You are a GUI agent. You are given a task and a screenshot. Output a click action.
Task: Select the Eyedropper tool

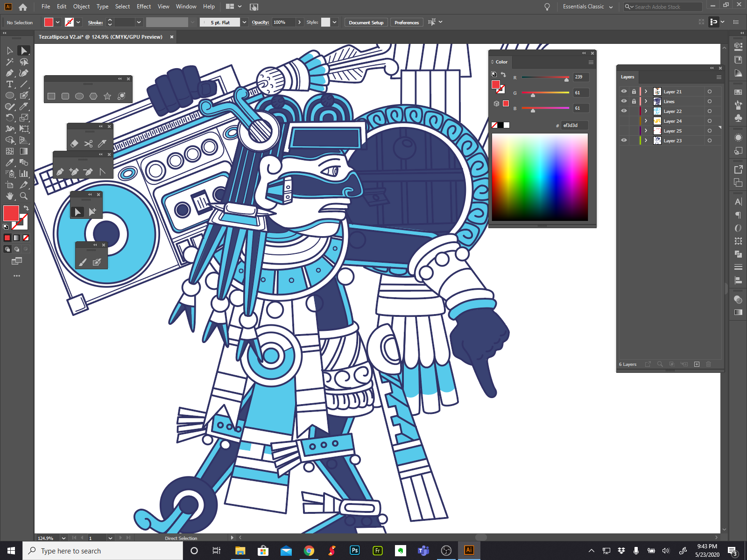[10, 162]
